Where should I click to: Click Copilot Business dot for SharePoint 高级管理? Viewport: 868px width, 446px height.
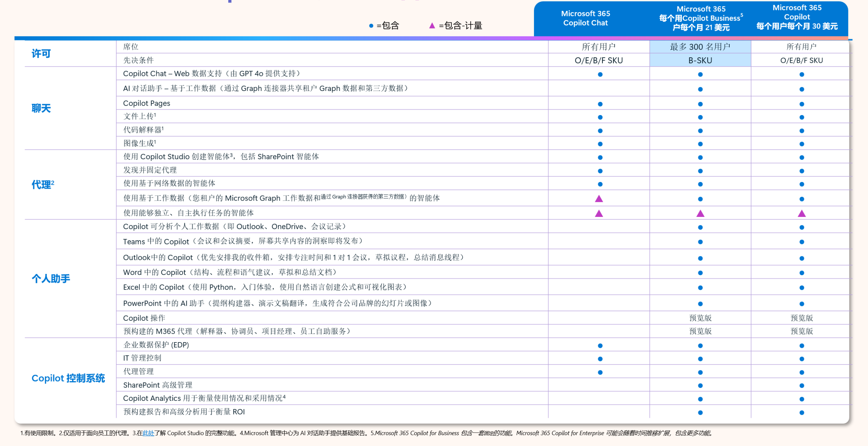[700, 386]
